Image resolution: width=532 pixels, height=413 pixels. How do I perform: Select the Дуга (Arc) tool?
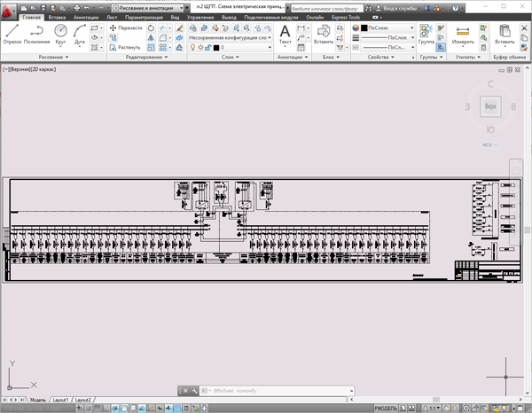click(x=80, y=34)
